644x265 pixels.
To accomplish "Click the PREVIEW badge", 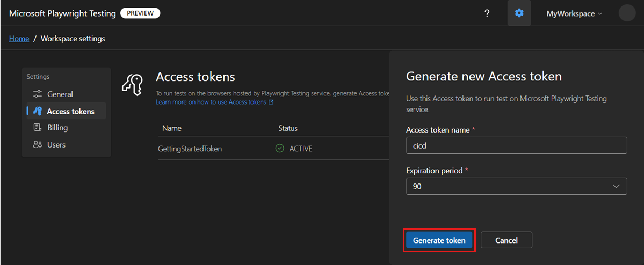I will 140,13.
